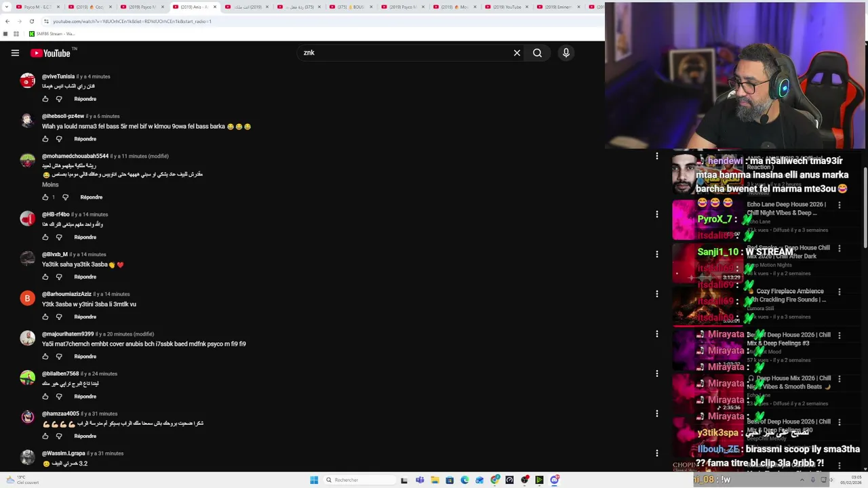Image resolution: width=868 pixels, height=488 pixels.
Task: Open Microsoft Edge from the taskbar
Action: (x=465, y=480)
